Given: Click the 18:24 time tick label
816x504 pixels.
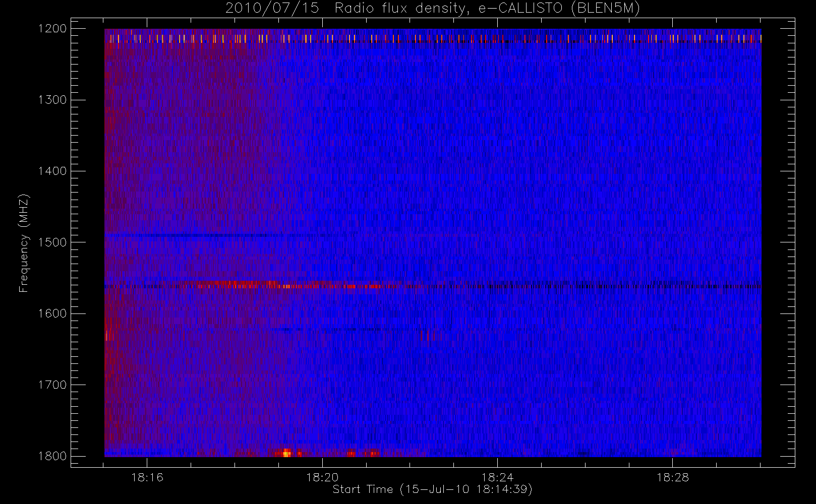Looking at the screenshot, I should coord(497,477).
